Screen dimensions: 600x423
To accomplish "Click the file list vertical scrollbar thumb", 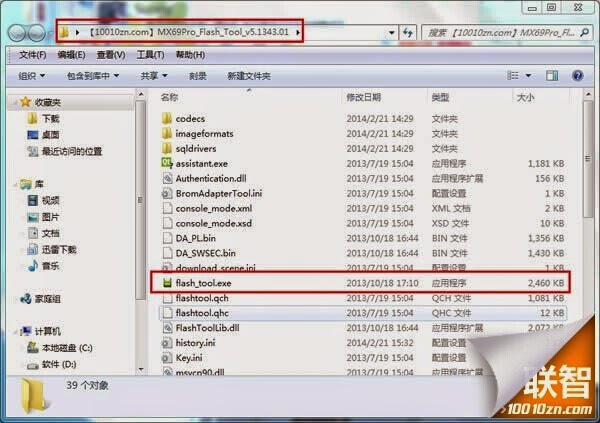I will click(x=588, y=158).
